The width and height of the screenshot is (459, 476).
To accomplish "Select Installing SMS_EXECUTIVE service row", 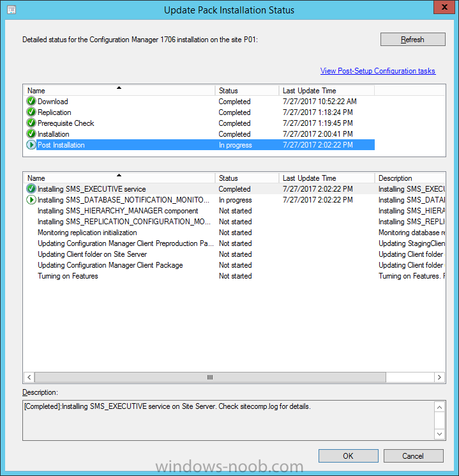I will click(234, 189).
